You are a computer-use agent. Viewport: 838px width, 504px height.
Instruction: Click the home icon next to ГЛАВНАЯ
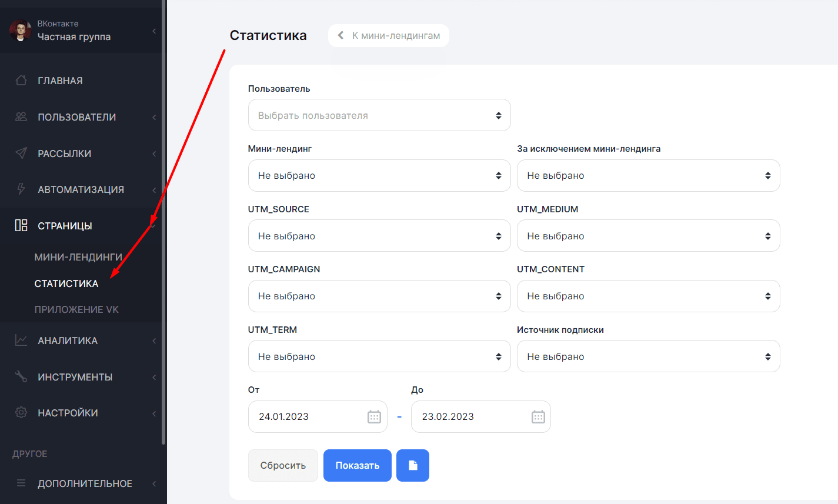point(21,81)
